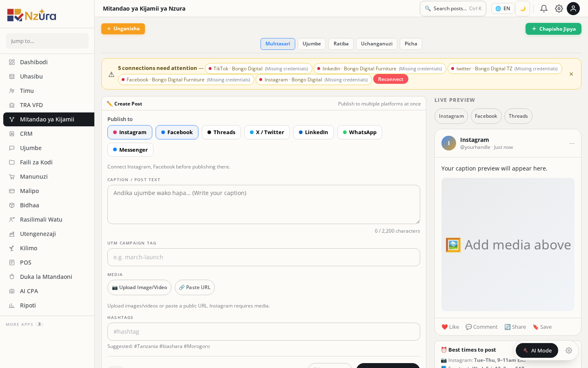Switch to Ratiba tab
588x368 pixels.
[x=341, y=44]
